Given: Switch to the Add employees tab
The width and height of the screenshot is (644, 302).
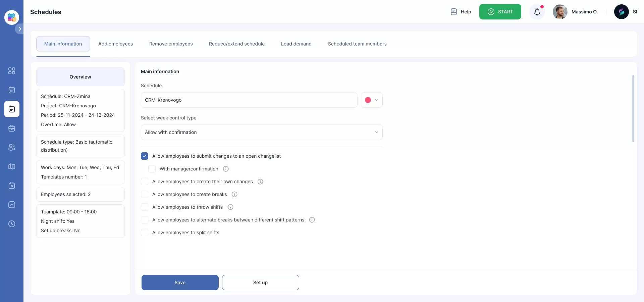Looking at the screenshot, I should click(x=115, y=44).
